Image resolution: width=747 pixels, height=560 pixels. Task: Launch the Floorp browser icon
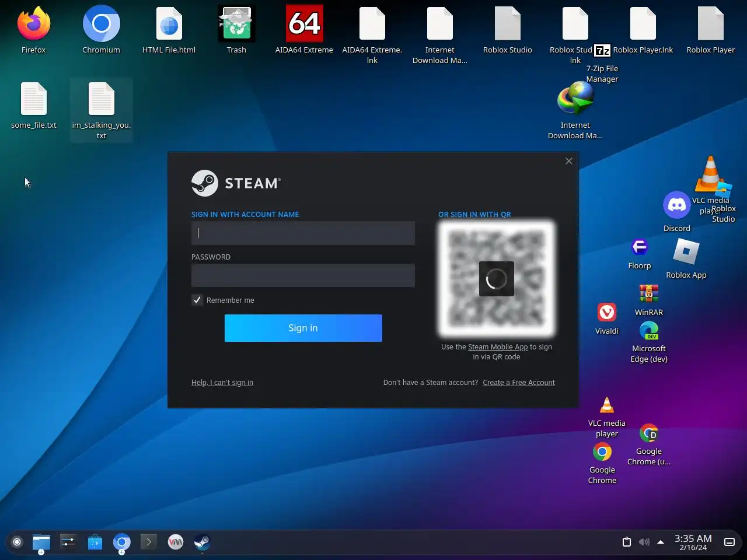640,247
